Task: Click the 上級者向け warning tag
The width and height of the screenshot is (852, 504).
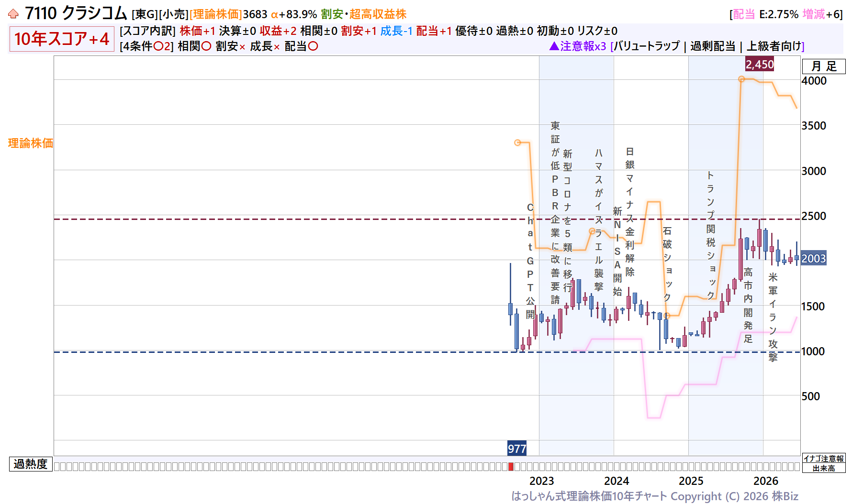Action: tap(774, 46)
